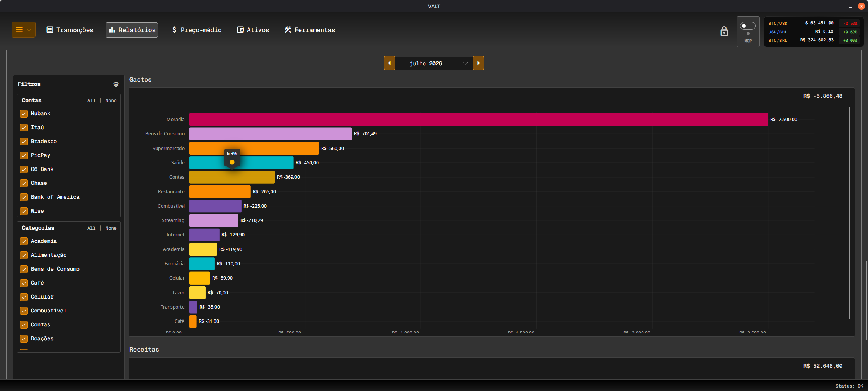868x391 pixels.
Task: Click the Receitas total R$ 52.648,00
Action: (x=823, y=366)
